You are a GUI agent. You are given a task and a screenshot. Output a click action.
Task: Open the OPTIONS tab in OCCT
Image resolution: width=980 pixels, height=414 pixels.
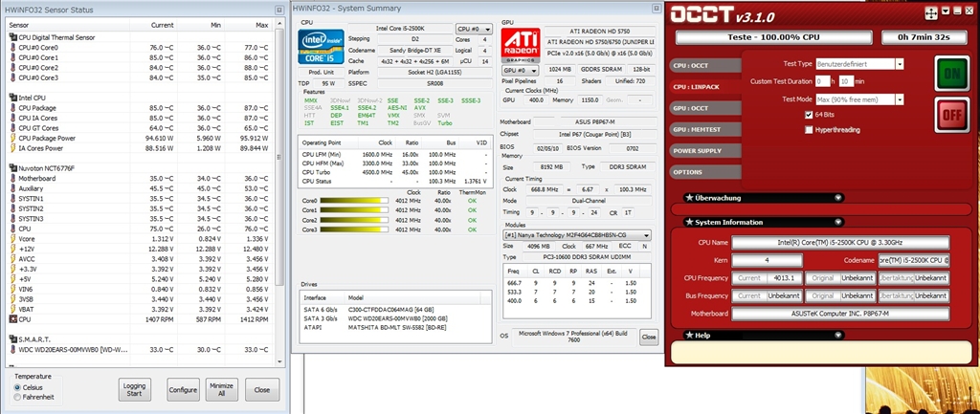pos(705,172)
